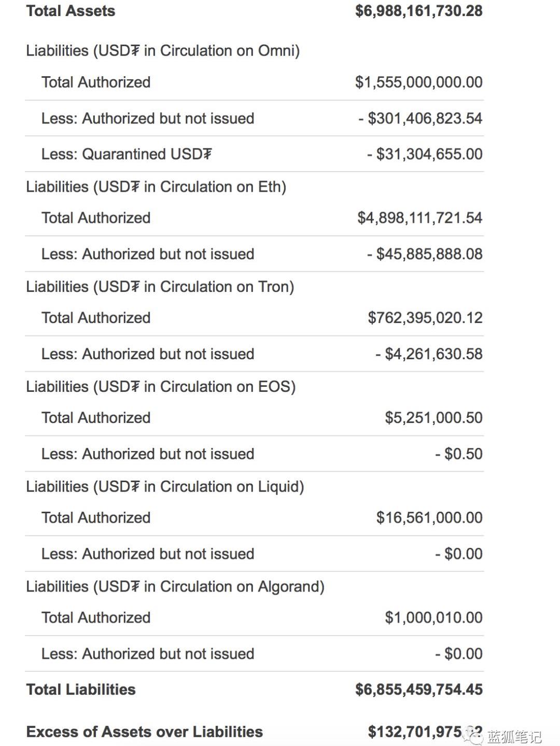Click the Liabilities on Liquid section header
The height and width of the screenshot is (746, 560).
click(165, 487)
